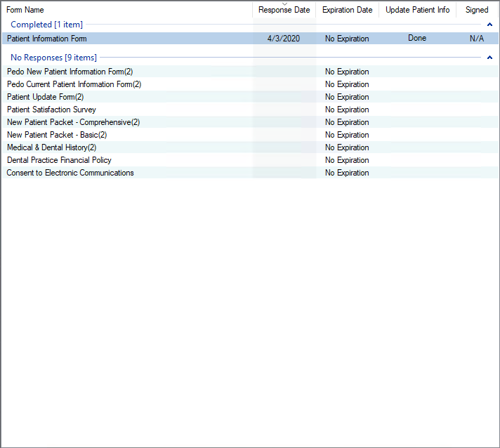Select Consent to Electronic Communications form

coord(70,173)
